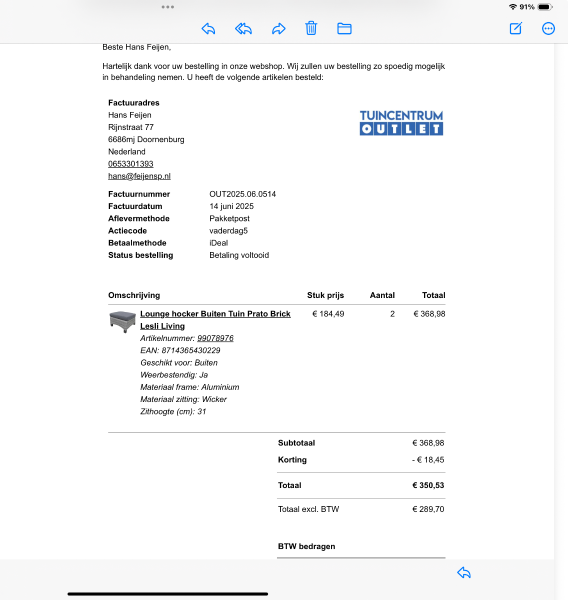Open the hans@feijensp.nl email link

(139, 176)
